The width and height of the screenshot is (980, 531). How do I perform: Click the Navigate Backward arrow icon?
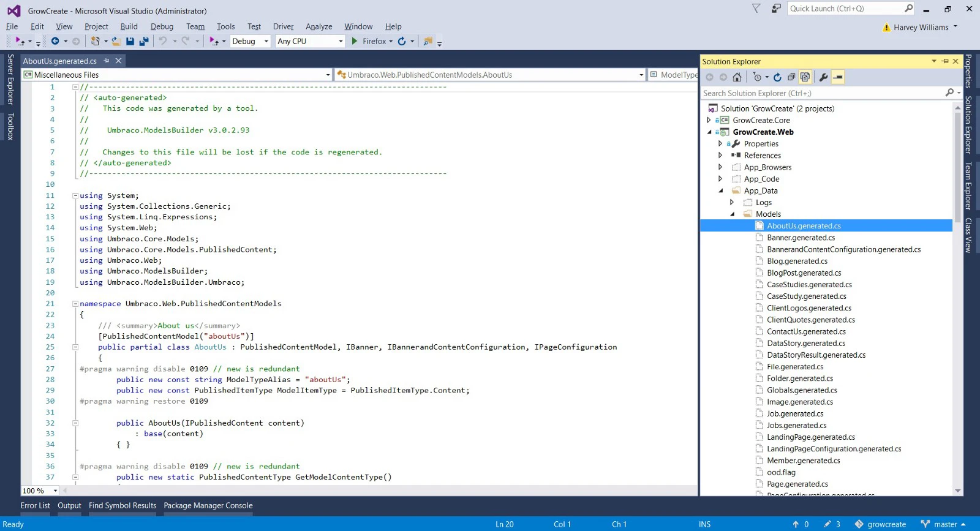click(x=55, y=41)
